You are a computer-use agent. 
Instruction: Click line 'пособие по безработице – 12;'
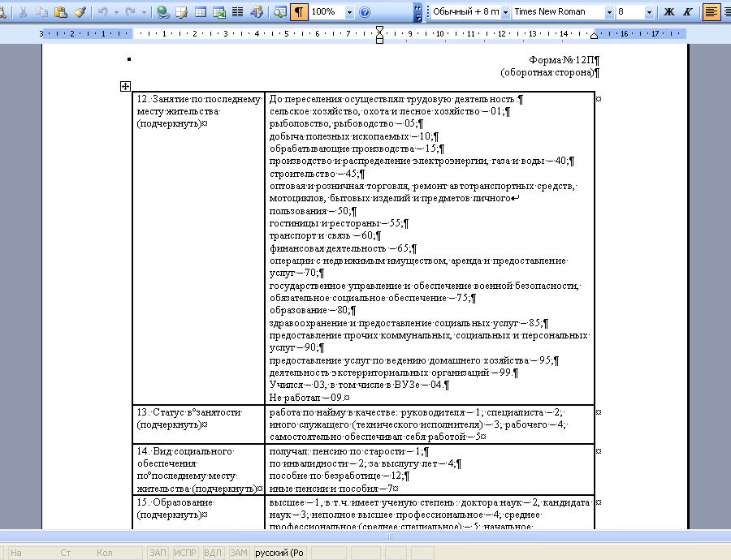[336, 476]
